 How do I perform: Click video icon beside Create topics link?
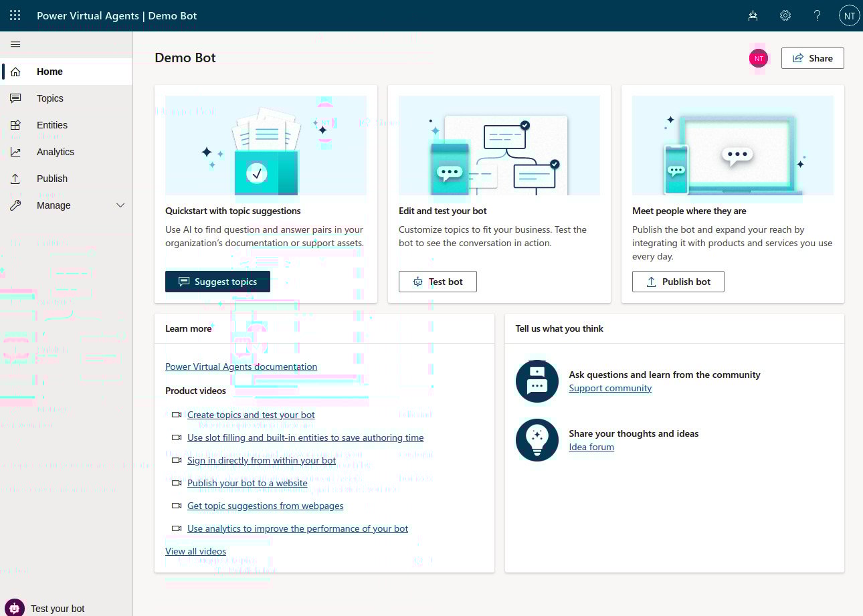click(x=177, y=415)
